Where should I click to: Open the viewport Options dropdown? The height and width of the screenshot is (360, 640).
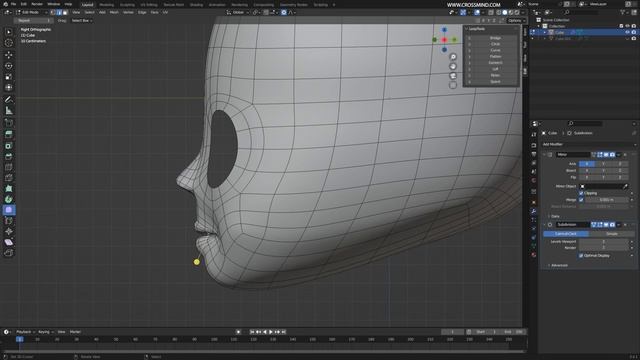click(x=516, y=20)
